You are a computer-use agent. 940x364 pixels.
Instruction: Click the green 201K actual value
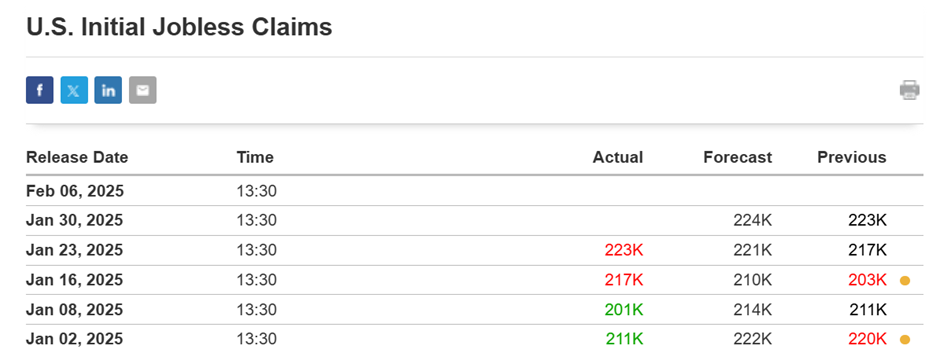pos(623,309)
